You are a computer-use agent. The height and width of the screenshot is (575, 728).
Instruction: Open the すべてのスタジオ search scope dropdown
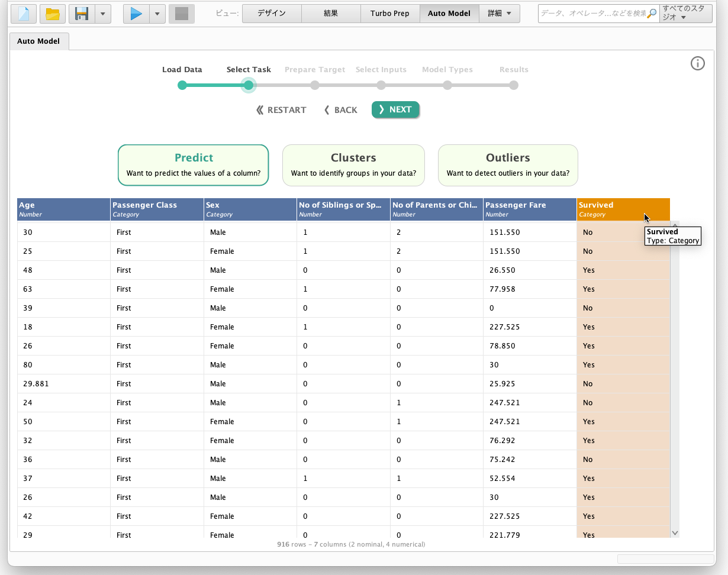click(686, 13)
